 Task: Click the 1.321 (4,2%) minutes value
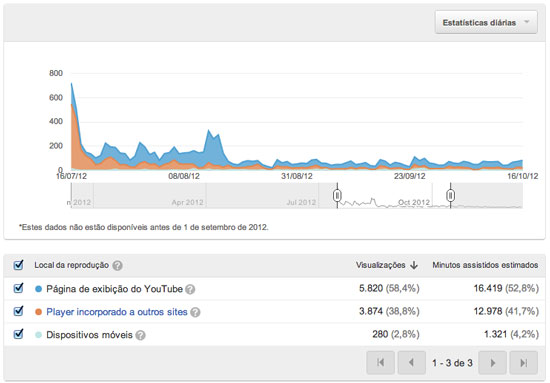(511, 334)
